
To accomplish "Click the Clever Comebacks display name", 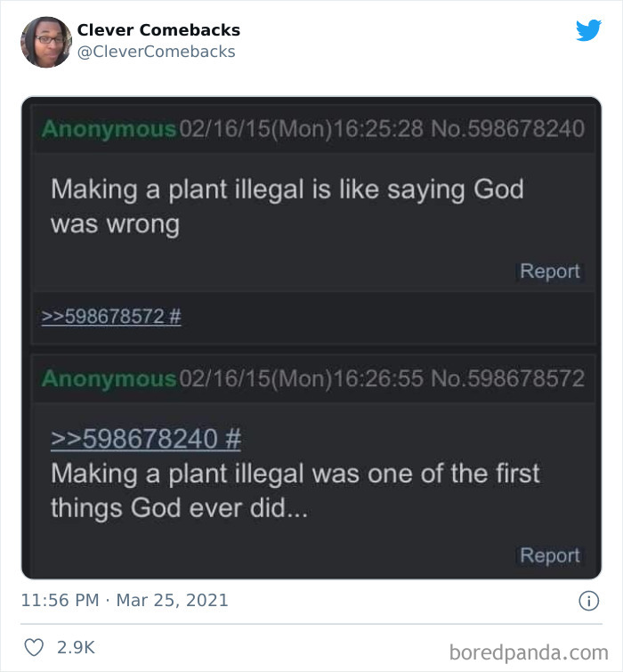I will coord(158,30).
